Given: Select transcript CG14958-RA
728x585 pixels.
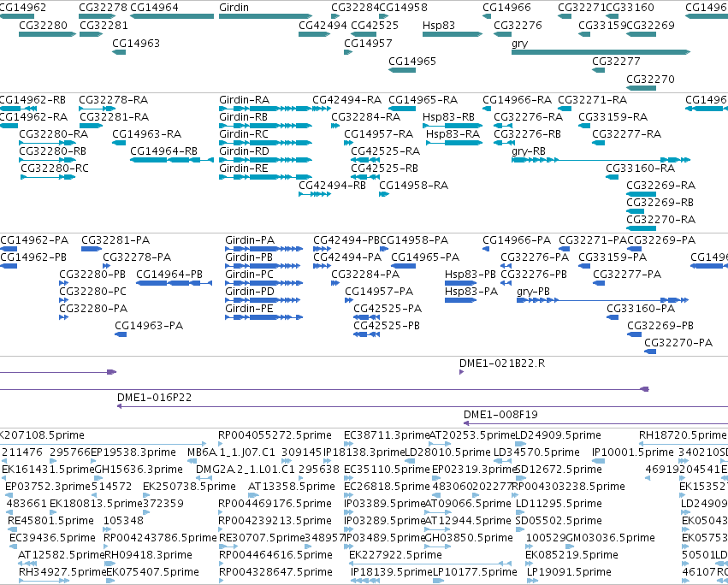Looking at the screenshot, I should (x=384, y=194).
